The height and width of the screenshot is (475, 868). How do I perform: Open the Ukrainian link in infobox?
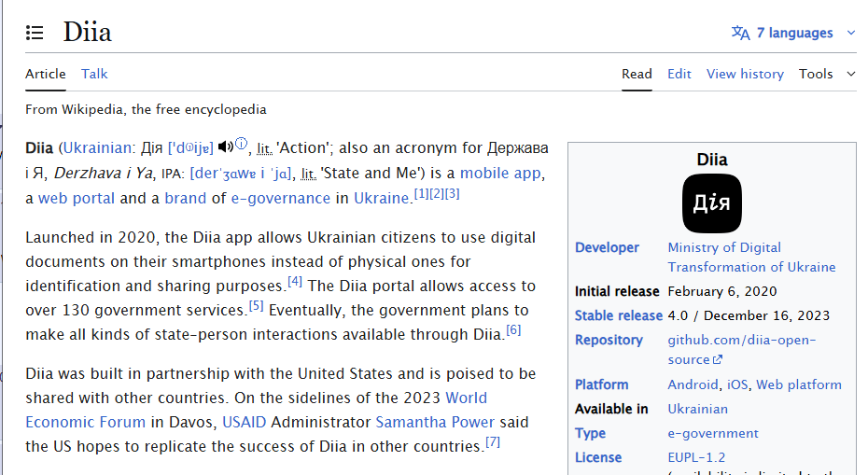[x=697, y=409]
